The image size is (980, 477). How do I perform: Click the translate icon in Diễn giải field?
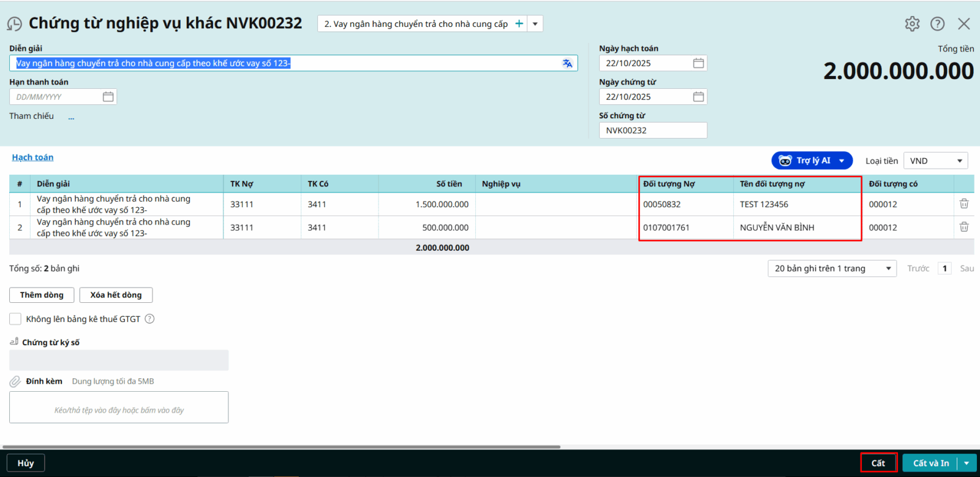[x=567, y=63]
